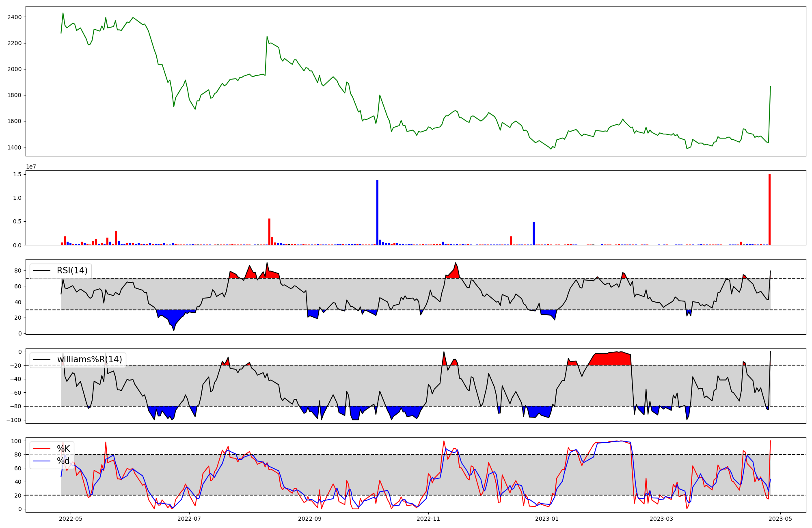Viewport: 812px width, 528px height.
Task: Click the williams%R(14) legend label
Action: [89, 359]
